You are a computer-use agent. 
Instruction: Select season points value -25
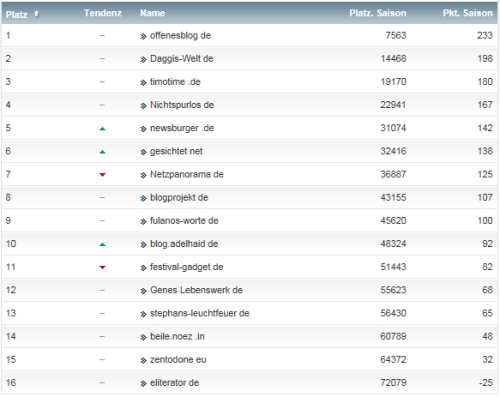click(486, 383)
